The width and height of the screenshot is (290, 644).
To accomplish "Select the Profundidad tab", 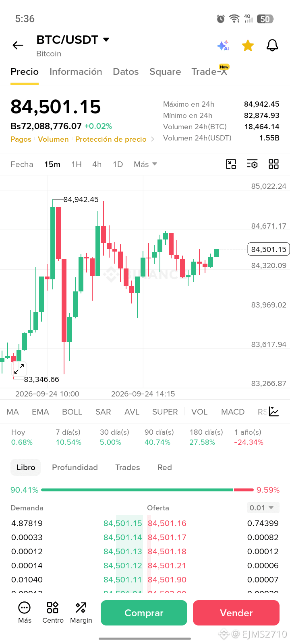I will pyautogui.click(x=75, y=467).
